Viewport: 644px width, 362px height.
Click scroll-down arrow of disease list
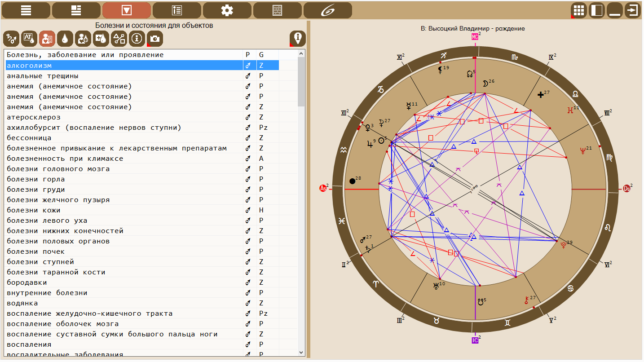pos(301,353)
